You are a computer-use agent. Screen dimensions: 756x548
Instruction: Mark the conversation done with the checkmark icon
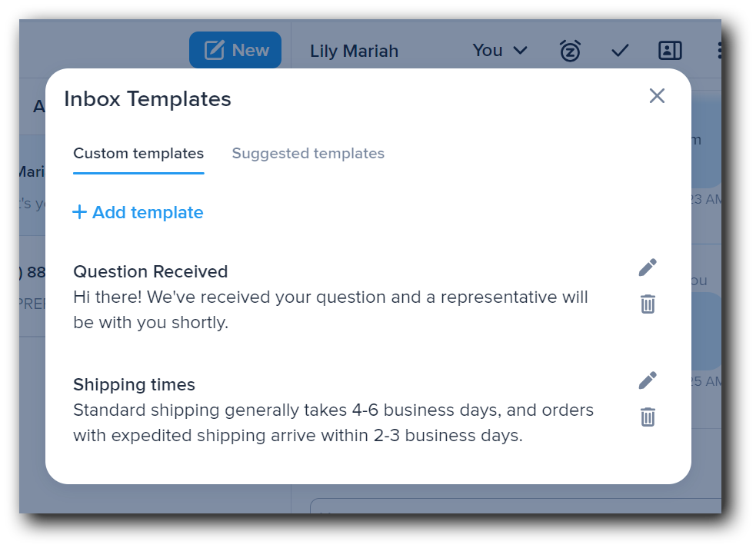click(x=620, y=50)
